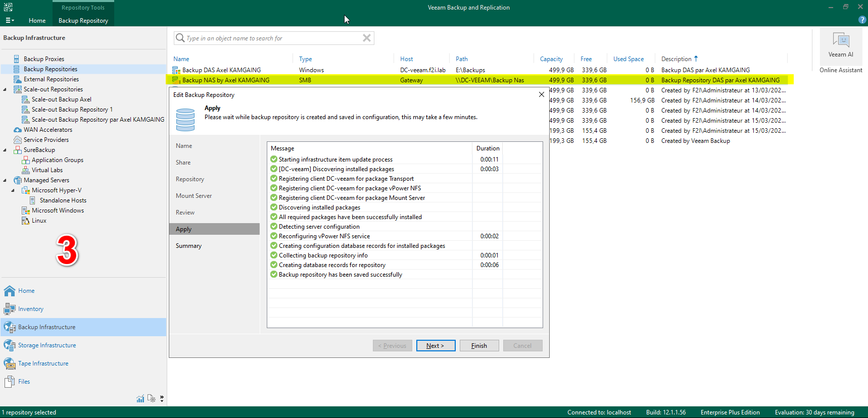Click the chart icon in navigation footer
This screenshot has width=868, height=418.
coord(140,399)
